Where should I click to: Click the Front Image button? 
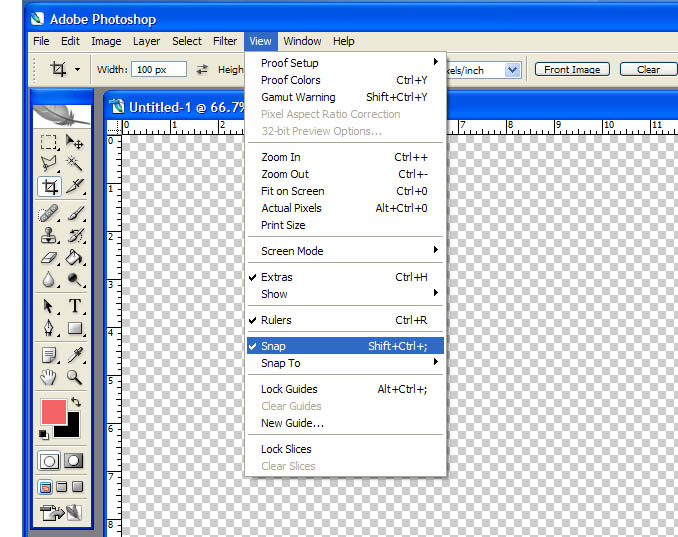572,70
